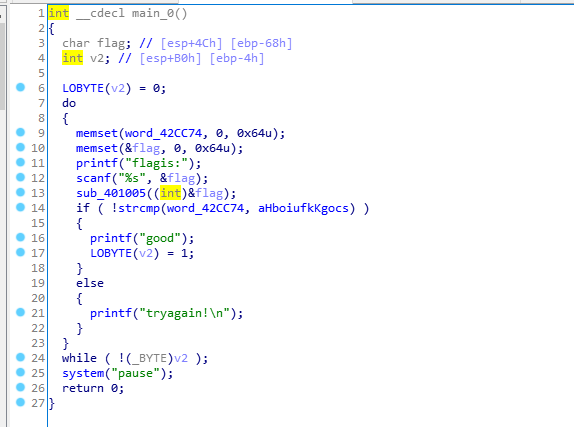Toggle breakpoint dot on line 10
Image resolution: width=574 pixels, height=427 pixels.
tap(20, 147)
